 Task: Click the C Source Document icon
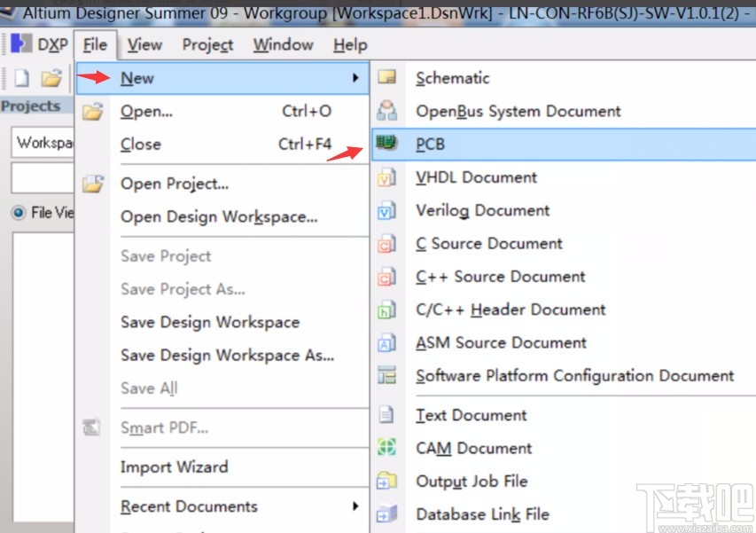pyautogui.click(x=386, y=244)
